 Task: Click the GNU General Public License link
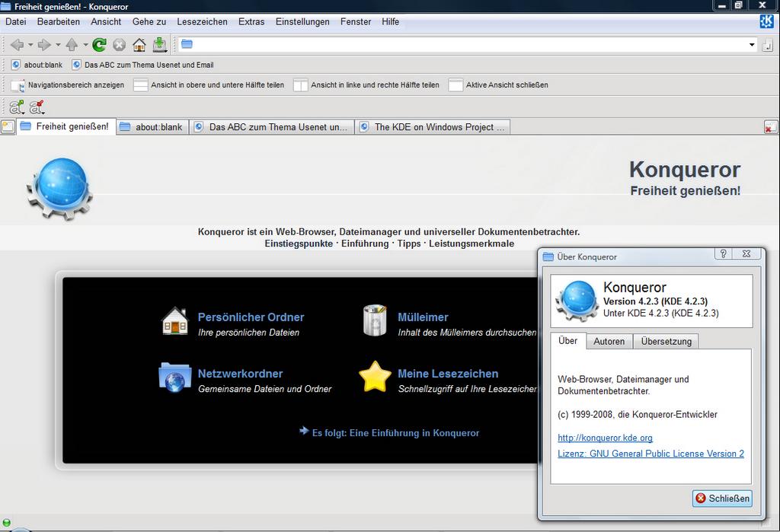pos(651,454)
